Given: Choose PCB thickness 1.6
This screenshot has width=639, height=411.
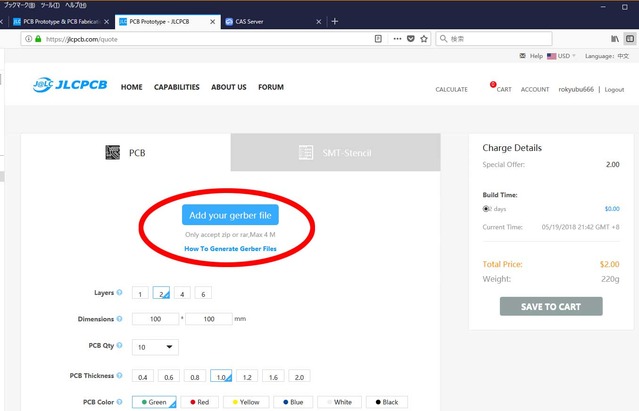Looking at the screenshot, I should [273, 376].
